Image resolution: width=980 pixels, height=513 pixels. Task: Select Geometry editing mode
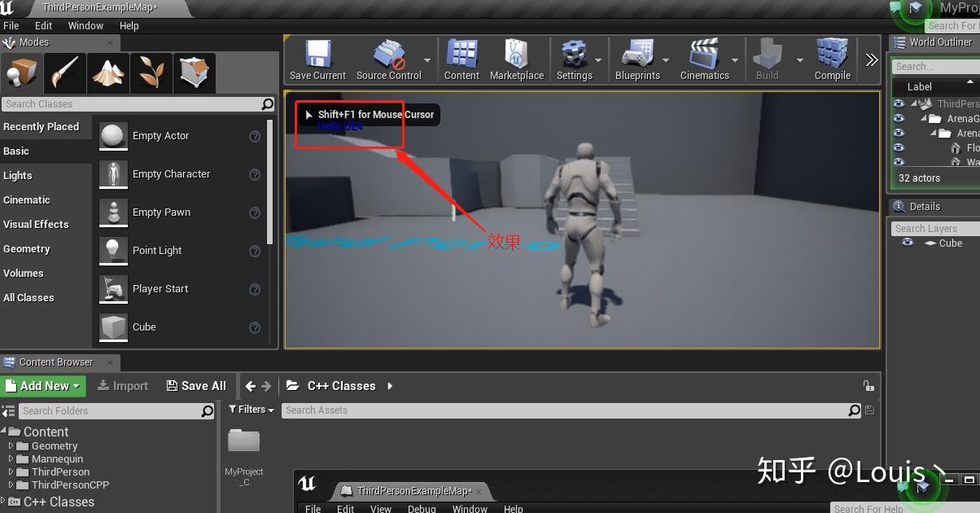pyautogui.click(x=195, y=72)
